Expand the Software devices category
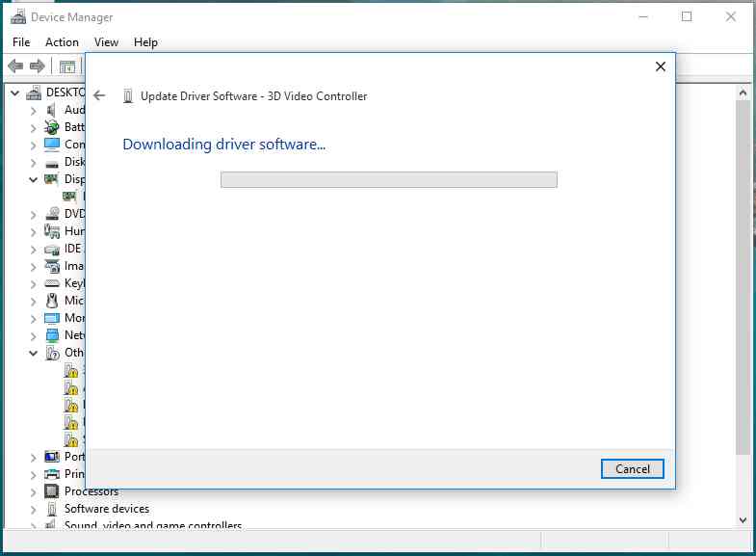This screenshot has width=756, height=556. click(33, 510)
